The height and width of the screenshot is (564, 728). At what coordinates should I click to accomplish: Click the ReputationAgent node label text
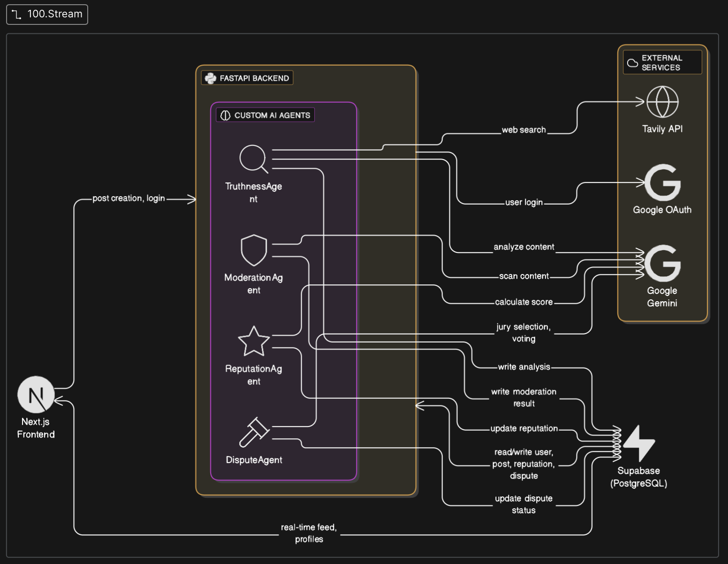point(254,375)
